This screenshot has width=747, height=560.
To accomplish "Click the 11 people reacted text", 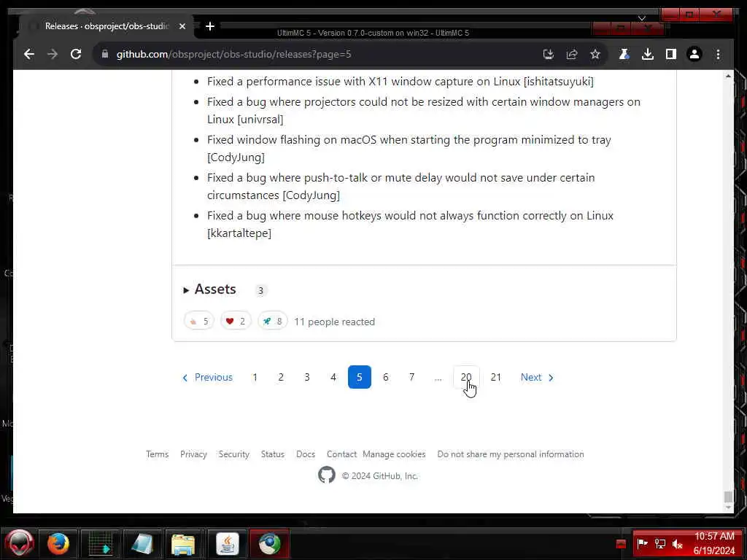I will [334, 322].
